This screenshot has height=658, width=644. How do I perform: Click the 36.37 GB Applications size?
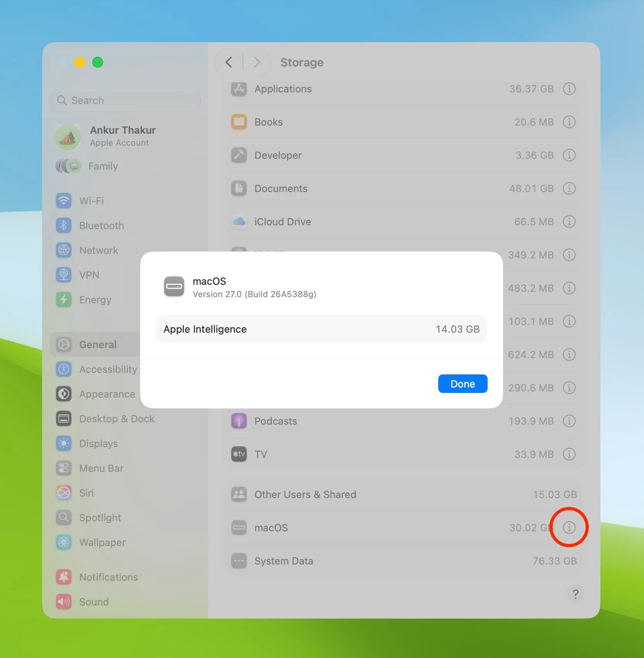point(531,89)
